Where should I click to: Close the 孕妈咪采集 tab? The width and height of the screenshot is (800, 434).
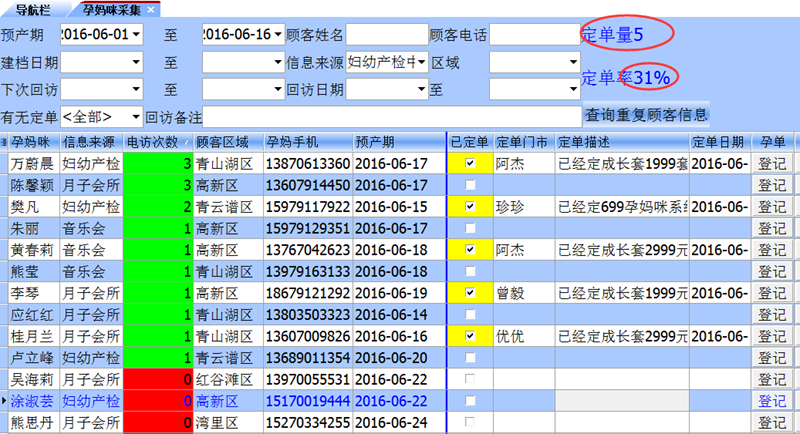pos(151,10)
